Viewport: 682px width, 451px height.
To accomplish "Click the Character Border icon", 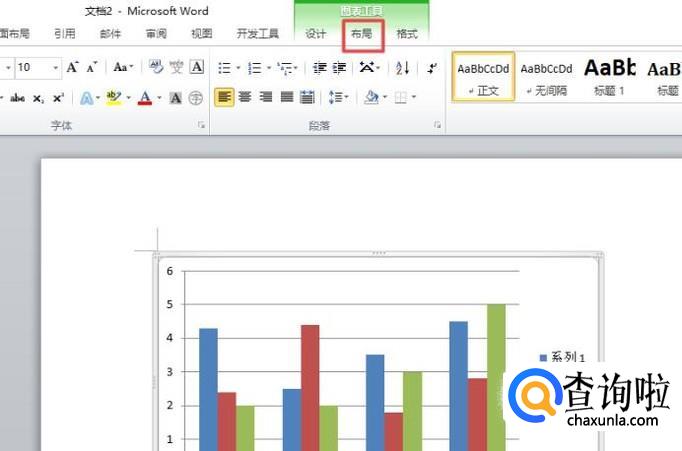I will coord(197,67).
